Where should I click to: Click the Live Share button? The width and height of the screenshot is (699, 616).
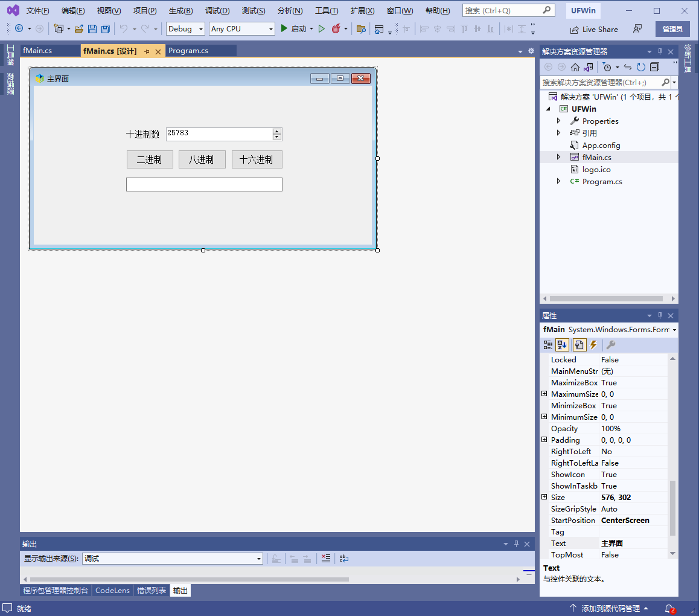pyautogui.click(x=594, y=30)
